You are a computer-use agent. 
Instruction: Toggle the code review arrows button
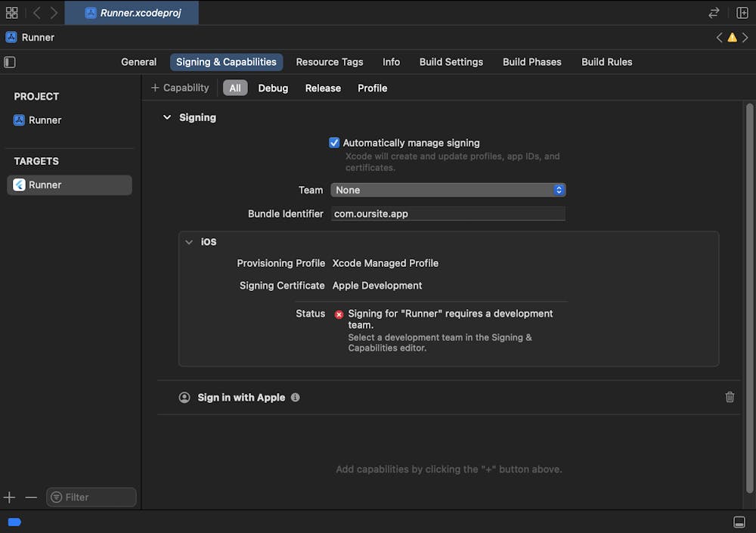click(x=714, y=13)
